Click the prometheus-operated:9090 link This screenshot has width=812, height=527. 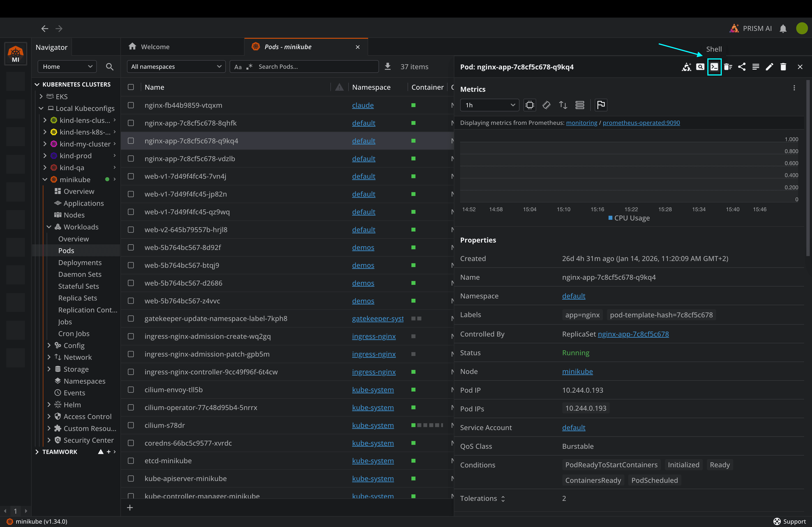click(x=641, y=123)
